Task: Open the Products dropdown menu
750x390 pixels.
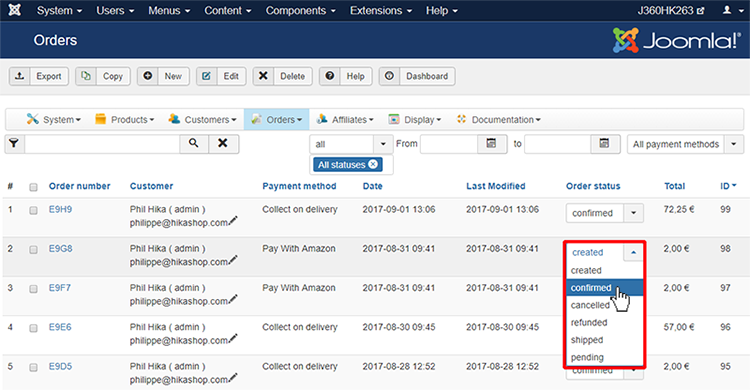Action: click(124, 119)
